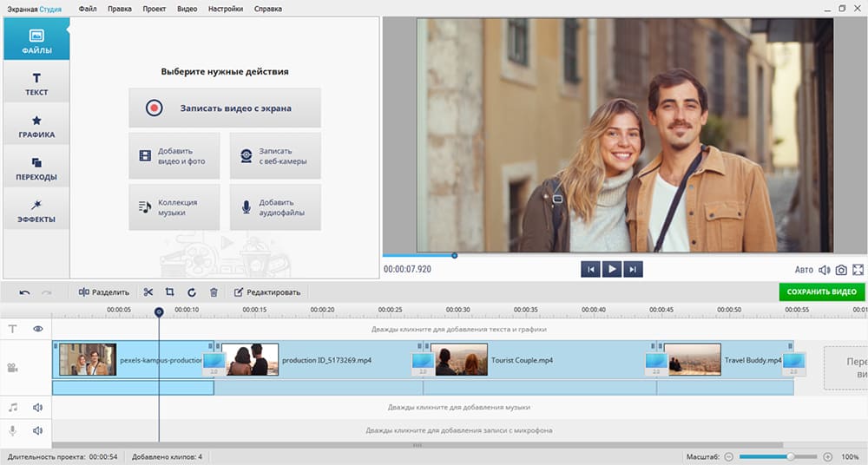Click Сохранить видео button

[x=821, y=292]
